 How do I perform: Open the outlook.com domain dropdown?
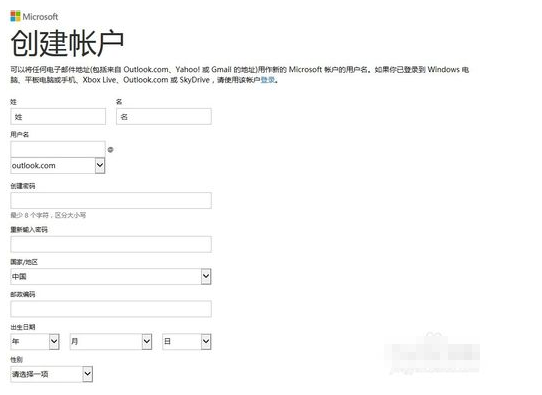[x=58, y=166]
